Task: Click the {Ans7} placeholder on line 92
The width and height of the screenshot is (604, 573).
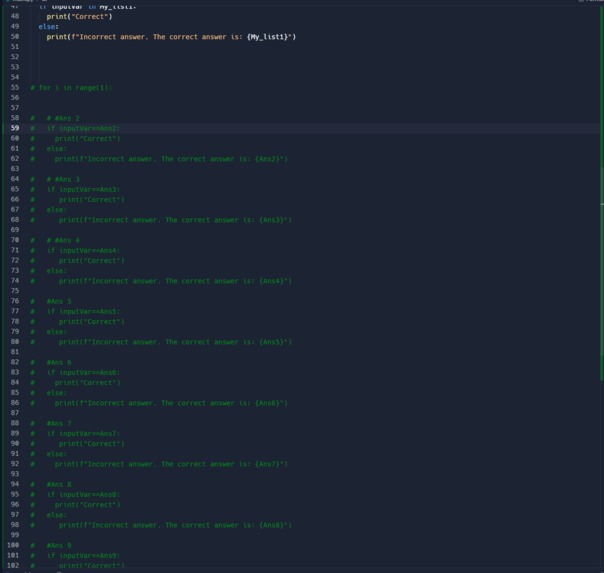Action: (x=269, y=464)
